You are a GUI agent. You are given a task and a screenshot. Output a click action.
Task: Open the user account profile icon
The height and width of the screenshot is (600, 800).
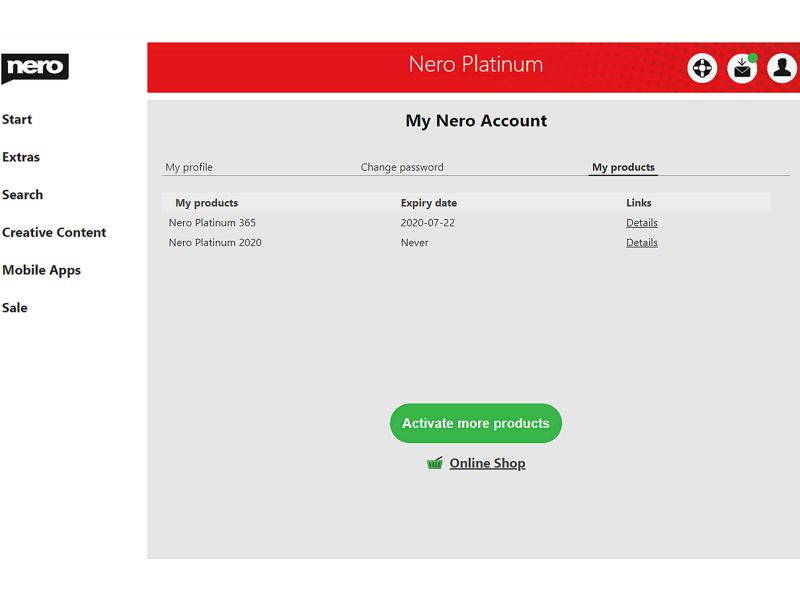click(x=781, y=69)
